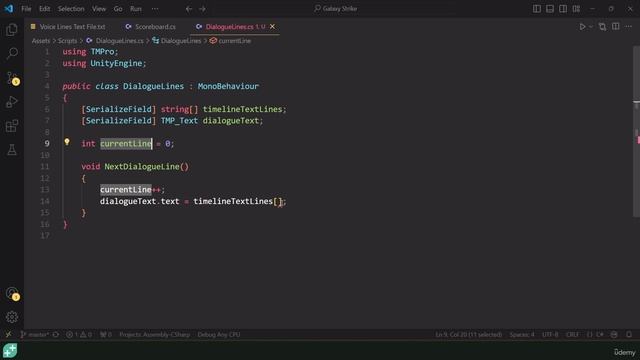
Task: Click the master branch status item
Action: click(x=35, y=334)
